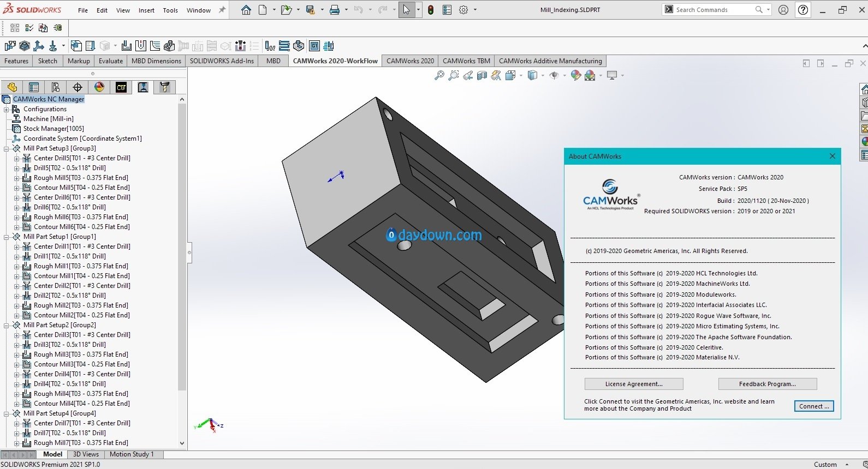Screen dimensions: 868x469
Task: Switch to the CAMWorks TBM tab
Action: pos(466,61)
